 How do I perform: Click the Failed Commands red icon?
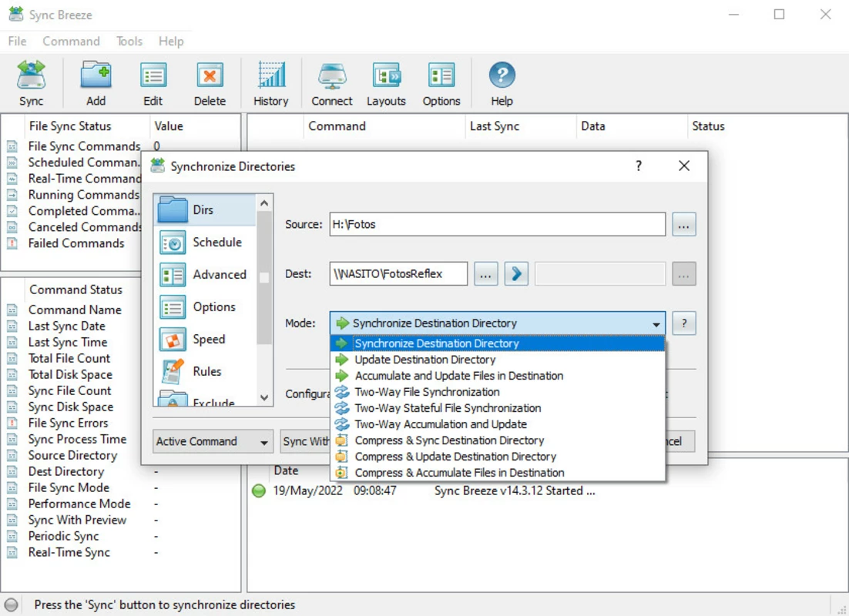12,243
